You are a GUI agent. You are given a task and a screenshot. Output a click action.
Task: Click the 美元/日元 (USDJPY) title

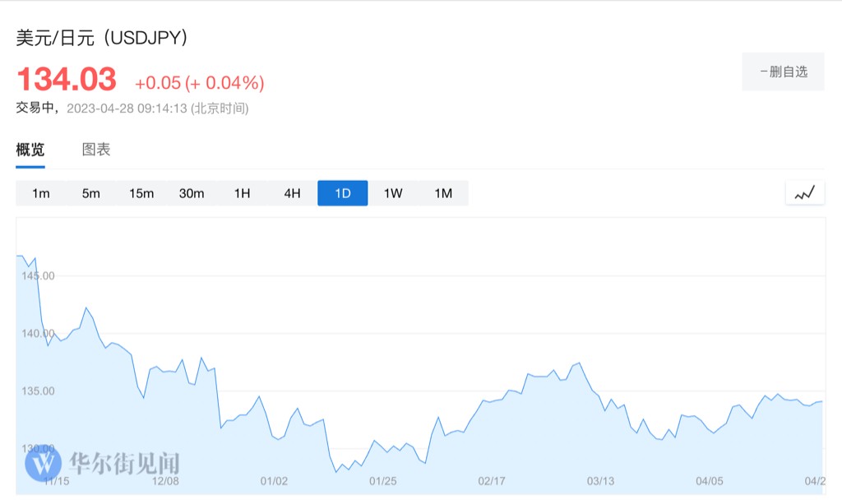103,38
